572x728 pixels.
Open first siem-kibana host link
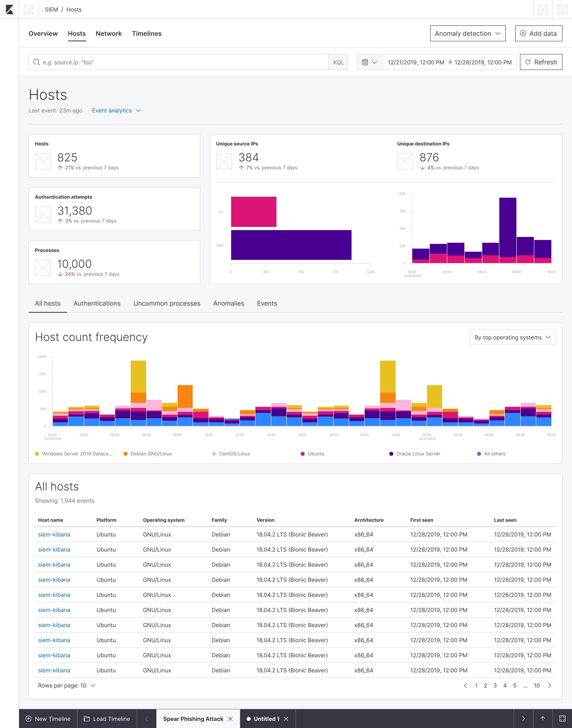point(54,534)
